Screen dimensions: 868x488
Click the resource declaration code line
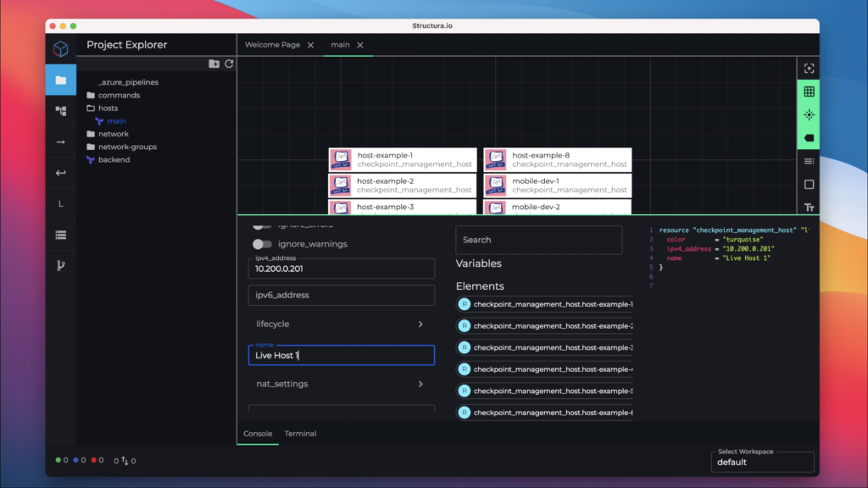click(x=733, y=230)
